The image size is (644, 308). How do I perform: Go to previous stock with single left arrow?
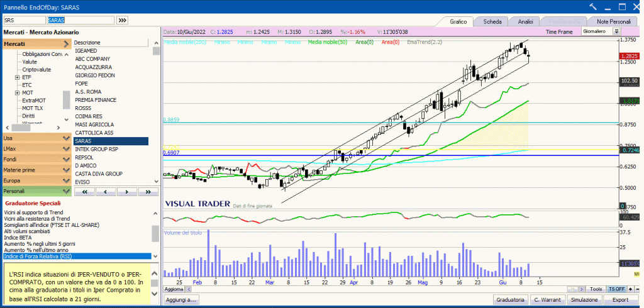pos(106,192)
